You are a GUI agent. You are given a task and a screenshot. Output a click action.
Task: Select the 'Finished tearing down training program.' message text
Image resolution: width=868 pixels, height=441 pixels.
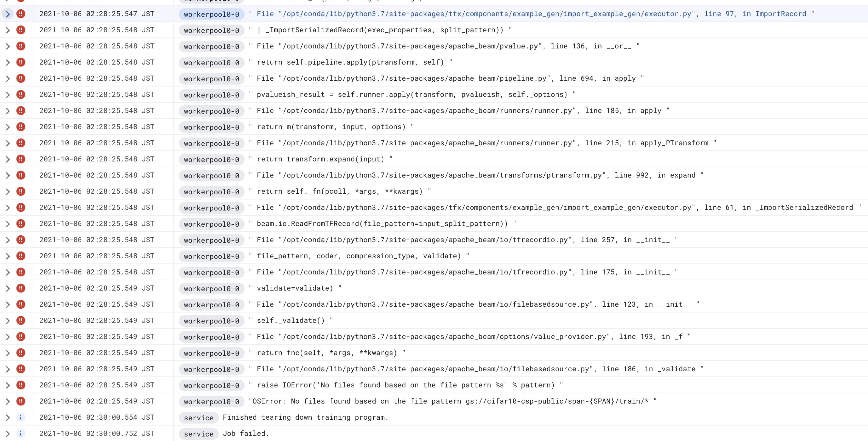coord(305,417)
